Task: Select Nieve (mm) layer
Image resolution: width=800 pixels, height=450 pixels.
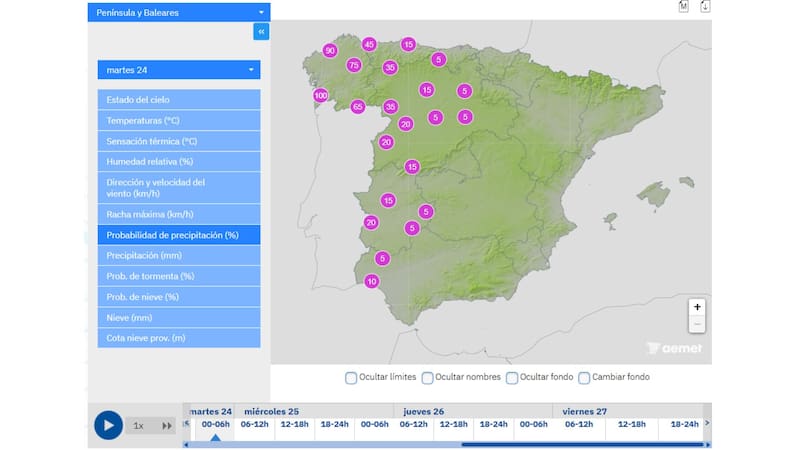Action: point(179,317)
